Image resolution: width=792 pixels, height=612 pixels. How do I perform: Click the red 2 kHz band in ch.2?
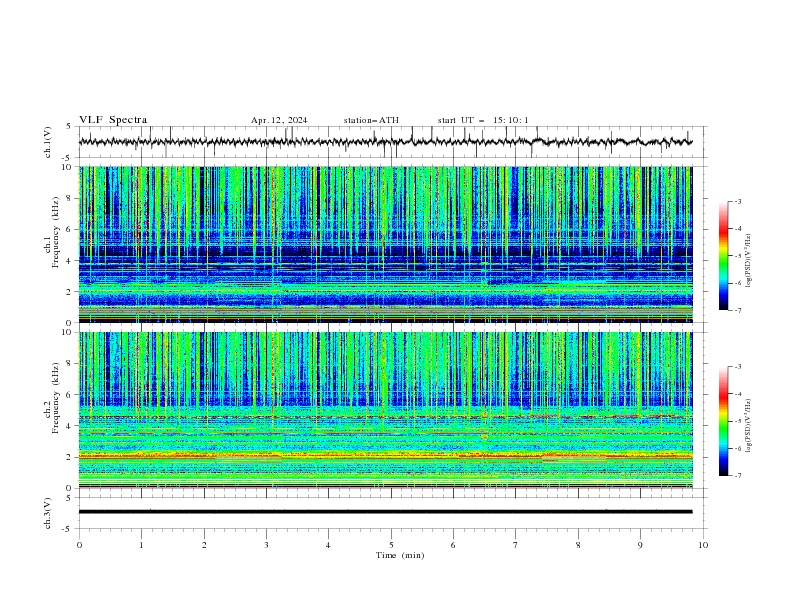point(385,456)
